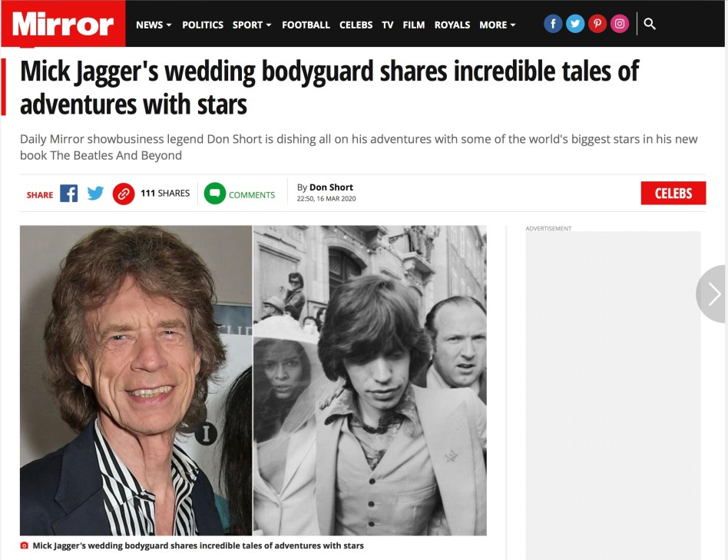Open the ROYALS section

[452, 25]
